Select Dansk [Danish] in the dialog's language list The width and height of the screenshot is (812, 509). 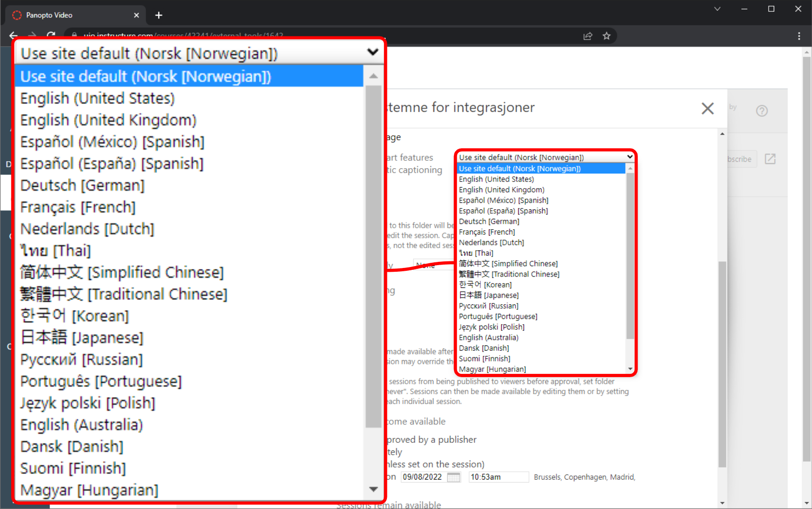tap(541, 348)
